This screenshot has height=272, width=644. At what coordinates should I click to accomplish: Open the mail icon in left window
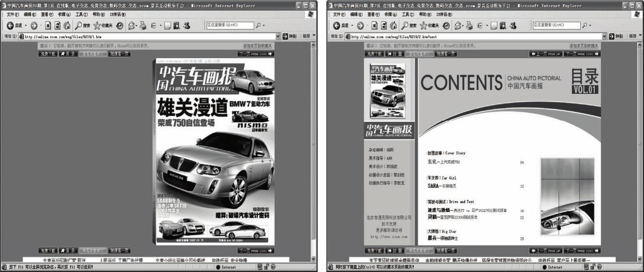click(131, 26)
